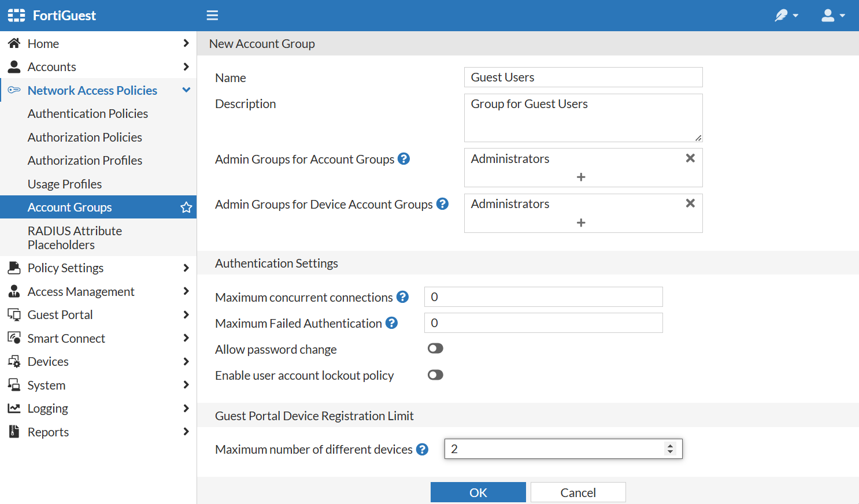This screenshot has width=859, height=504.
Task: Open help for Admin Groups for Account Groups
Action: pyautogui.click(x=403, y=158)
